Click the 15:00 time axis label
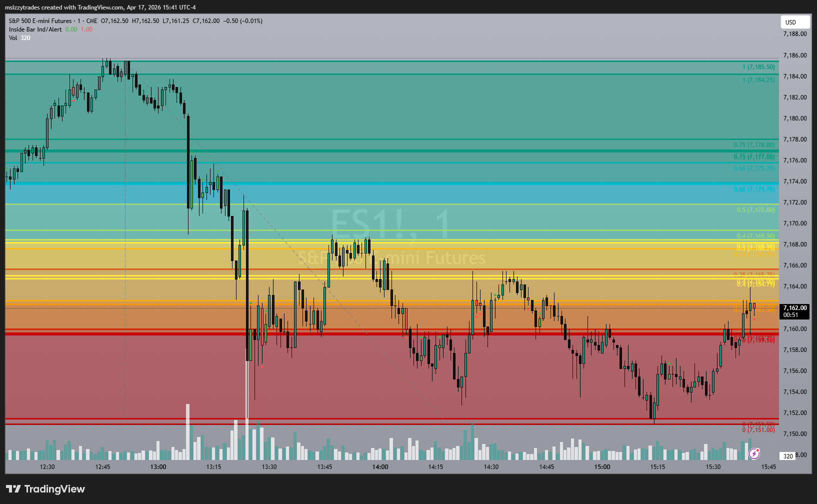 point(602,467)
